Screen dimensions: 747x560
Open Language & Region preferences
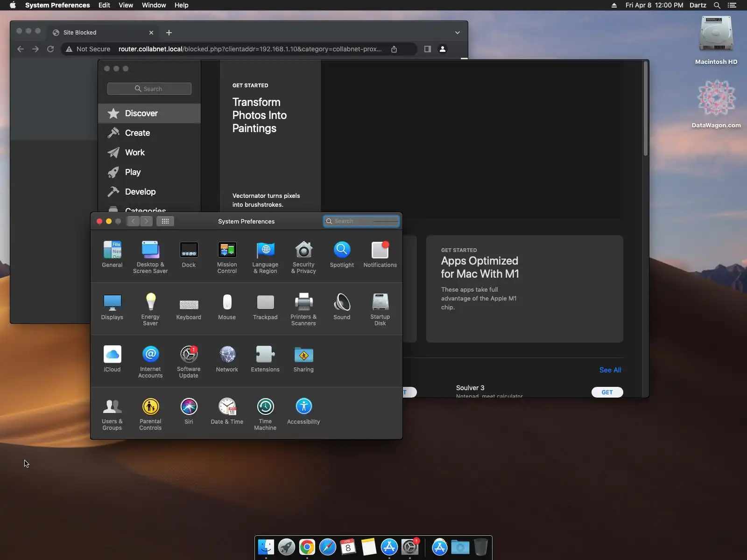click(265, 257)
